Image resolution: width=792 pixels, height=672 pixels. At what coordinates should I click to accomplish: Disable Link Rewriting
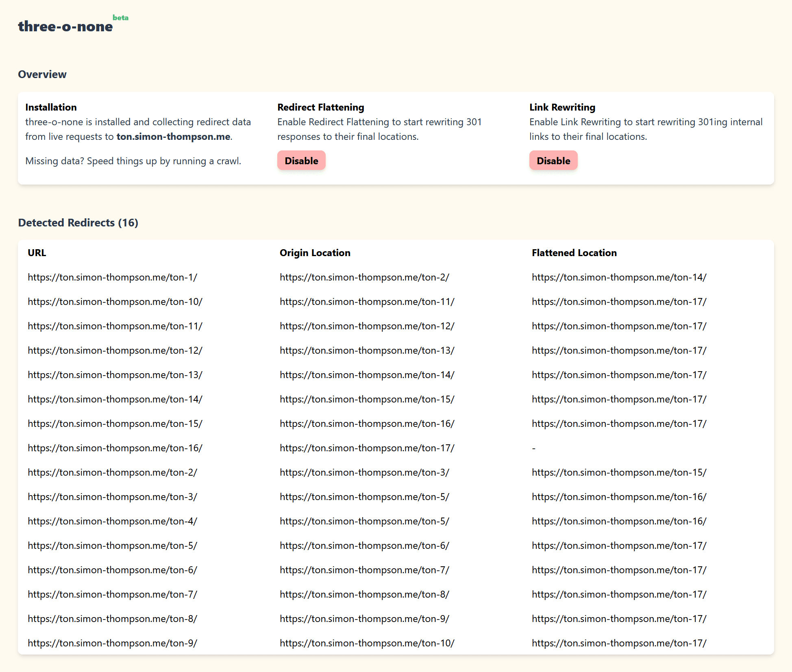coord(553,161)
